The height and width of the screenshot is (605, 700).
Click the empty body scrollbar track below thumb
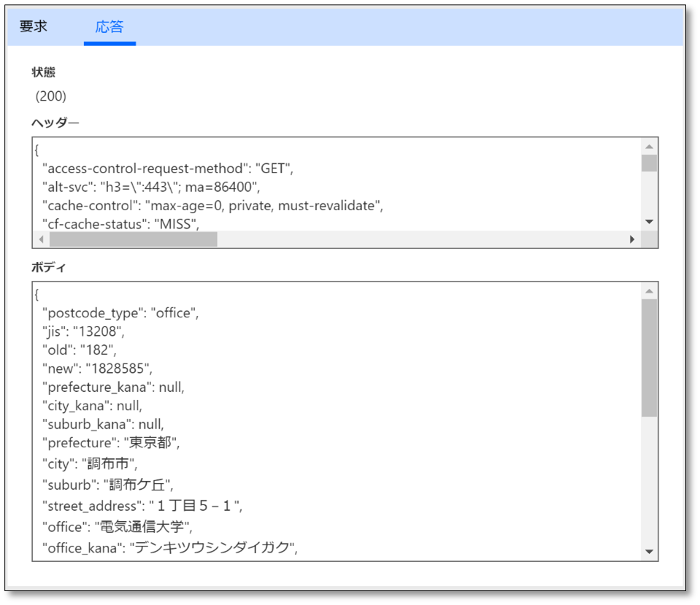tap(649, 481)
